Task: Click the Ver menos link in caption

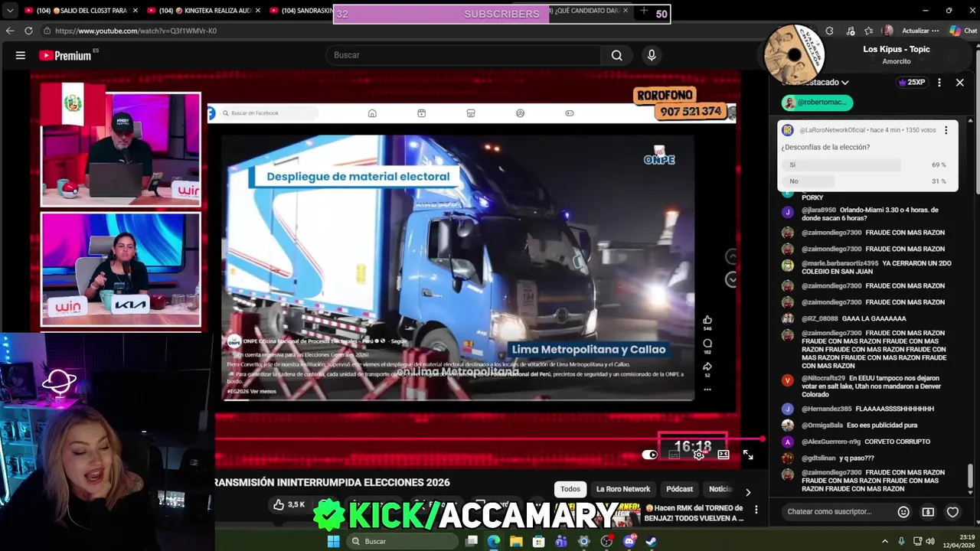Action: pyautogui.click(x=264, y=391)
